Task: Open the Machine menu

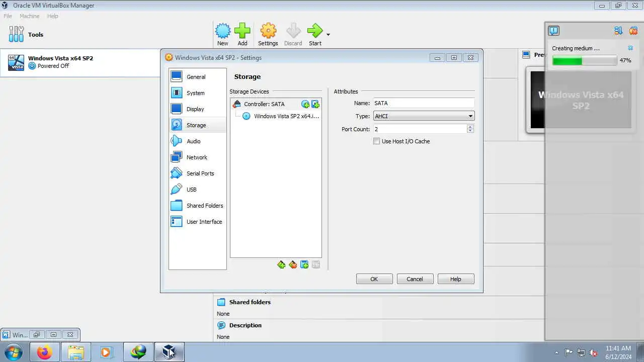Action: point(30,16)
